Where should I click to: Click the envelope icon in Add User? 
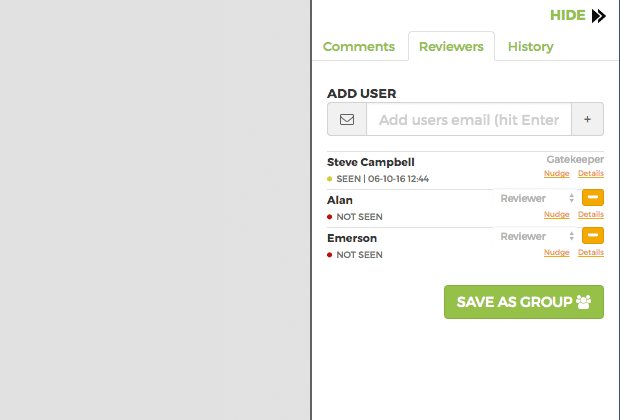(347, 119)
